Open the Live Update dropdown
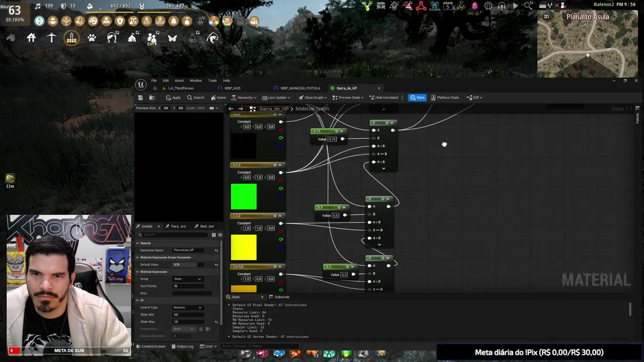This screenshot has width=644, height=362. pyautogui.click(x=277, y=98)
